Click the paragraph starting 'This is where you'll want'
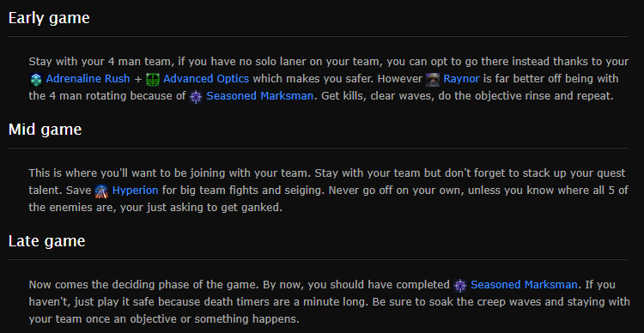 [x=329, y=191]
